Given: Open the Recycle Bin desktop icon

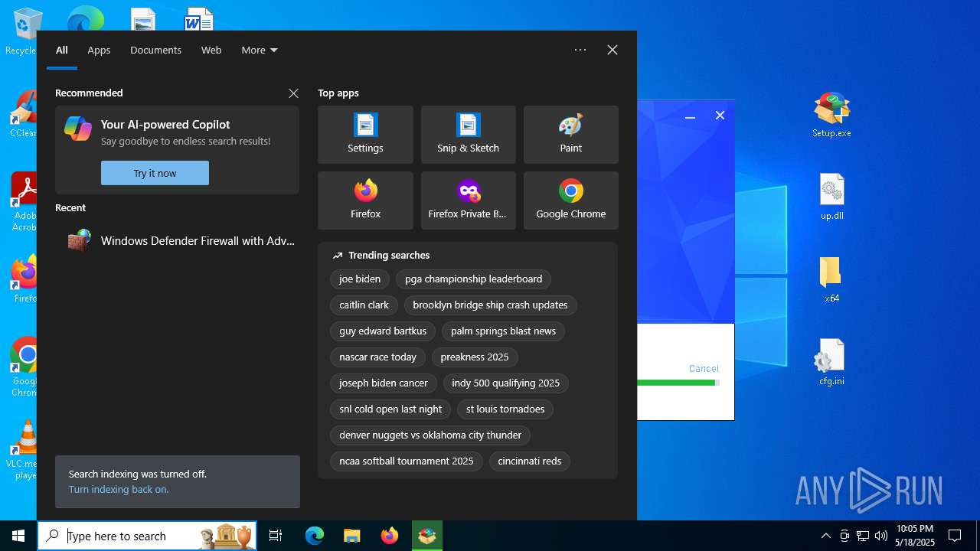Looking at the screenshot, I should 23,32.
